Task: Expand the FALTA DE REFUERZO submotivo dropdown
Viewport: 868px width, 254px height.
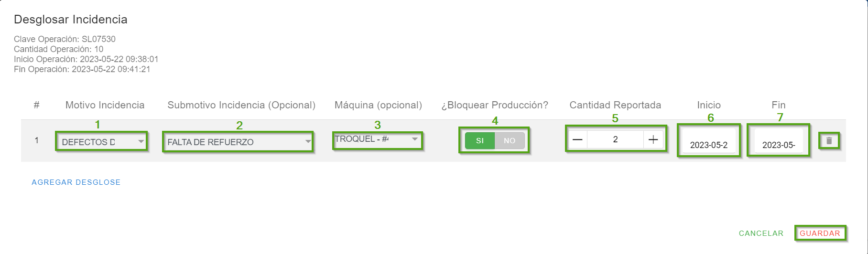Action: click(238, 142)
